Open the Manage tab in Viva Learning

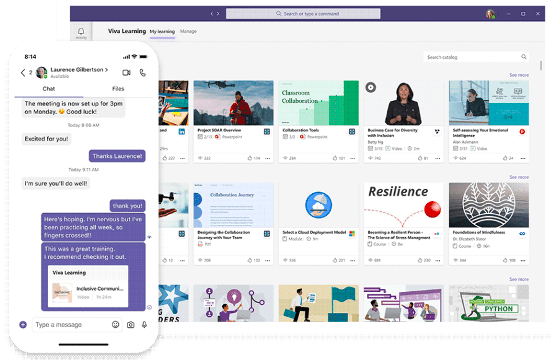point(188,31)
